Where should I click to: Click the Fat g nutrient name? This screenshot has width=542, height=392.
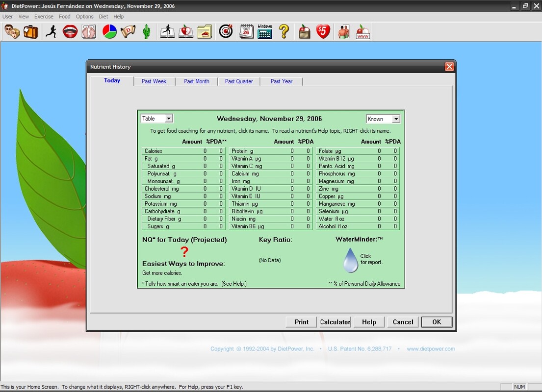151,159
